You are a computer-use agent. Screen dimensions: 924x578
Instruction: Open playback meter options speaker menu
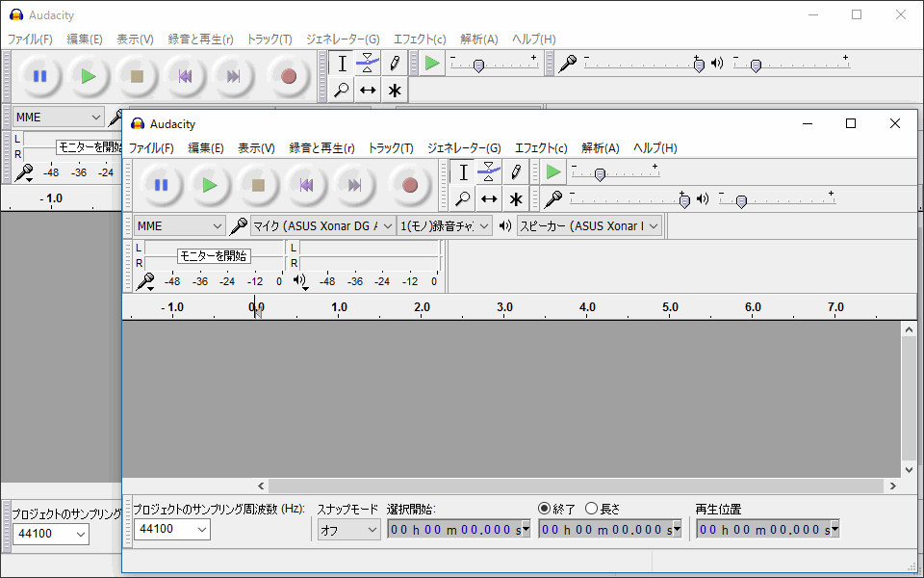tap(300, 281)
